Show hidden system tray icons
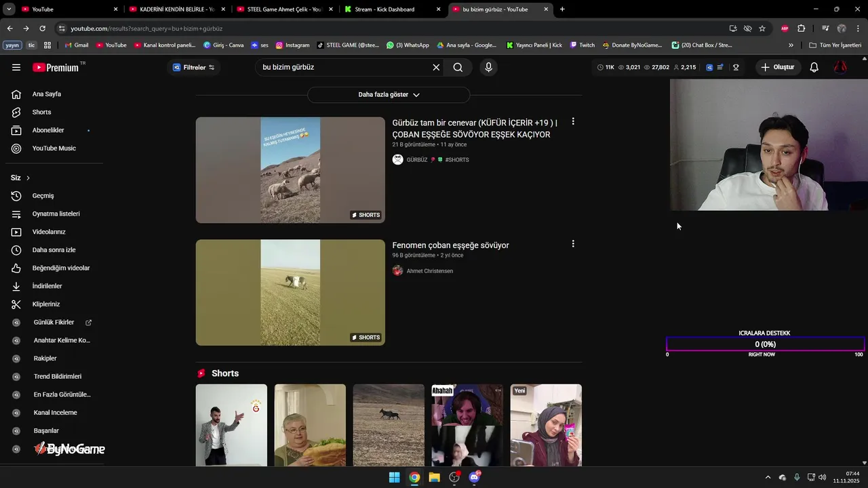 point(768,477)
